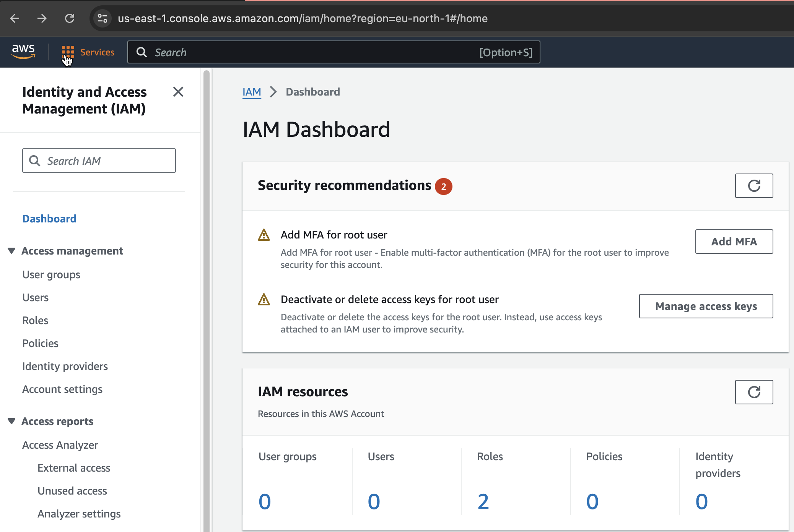Viewport: 794px width, 532px height.
Task: Click the [Option+S] shortcut hint
Action: point(506,52)
